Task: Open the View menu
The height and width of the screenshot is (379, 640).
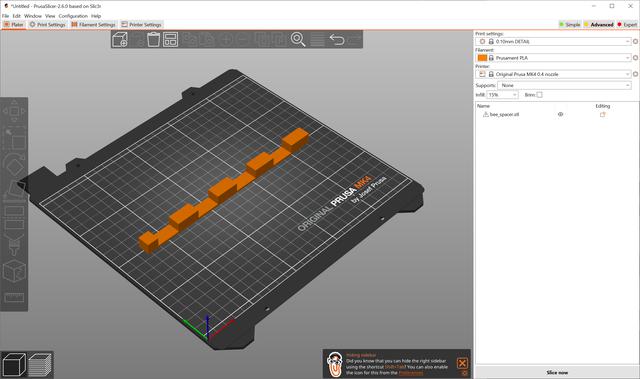Action: [x=50, y=16]
